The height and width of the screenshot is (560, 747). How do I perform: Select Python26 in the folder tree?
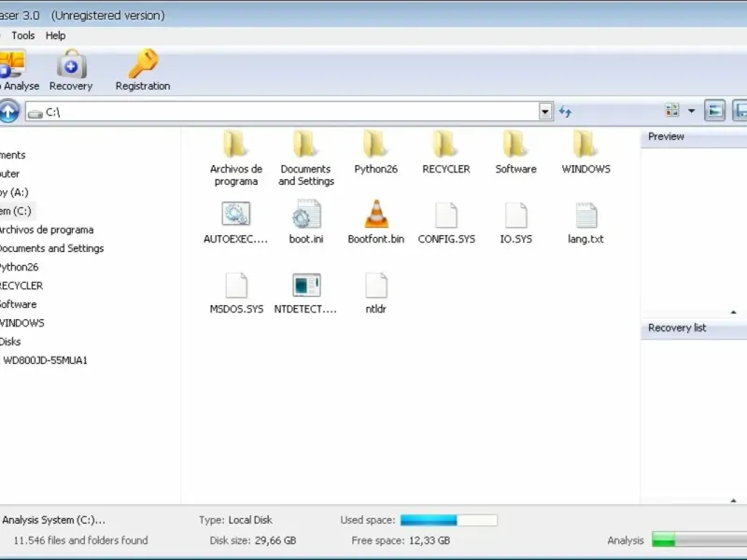point(19,267)
